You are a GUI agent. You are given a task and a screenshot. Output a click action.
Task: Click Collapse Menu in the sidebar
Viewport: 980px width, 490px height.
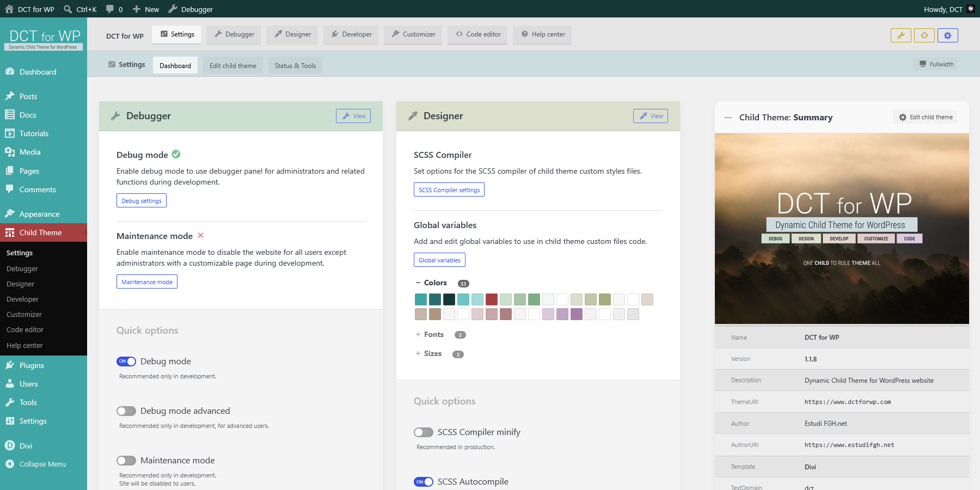click(x=44, y=464)
